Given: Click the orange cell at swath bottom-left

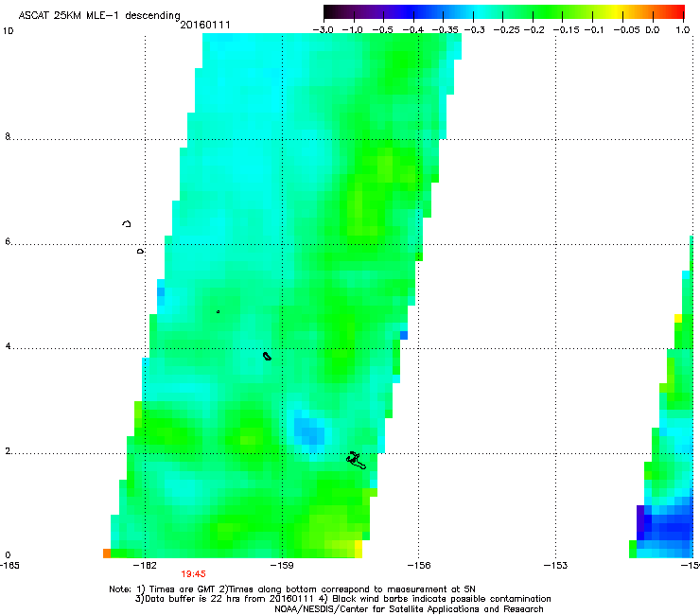Looking at the screenshot, I should [x=107, y=553].
